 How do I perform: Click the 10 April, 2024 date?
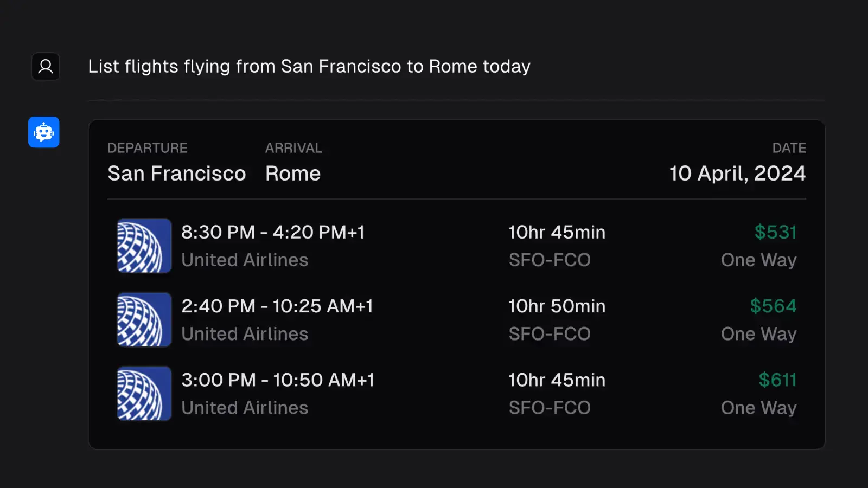tap(737, 174)
